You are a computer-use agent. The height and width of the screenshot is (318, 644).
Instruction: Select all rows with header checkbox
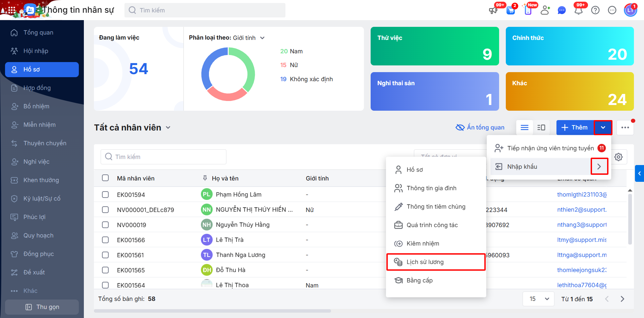pos(105,178)
